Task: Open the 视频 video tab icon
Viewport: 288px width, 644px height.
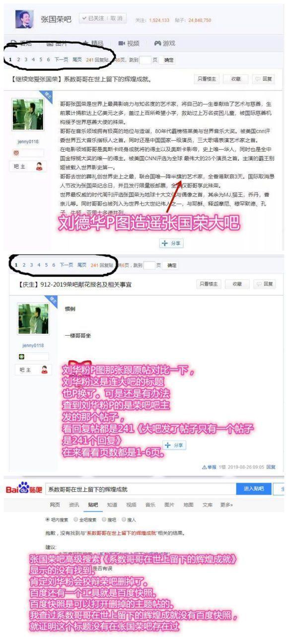Action: coord(122,43)
